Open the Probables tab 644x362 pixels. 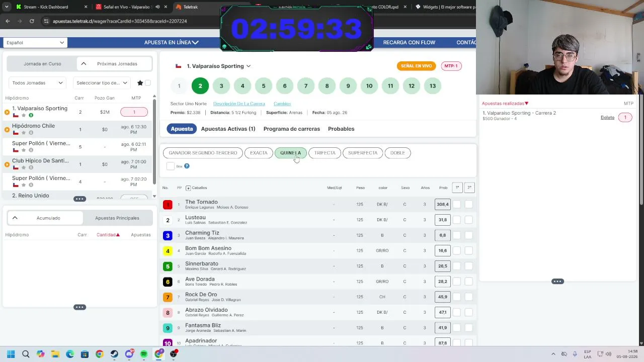pyautogui.click(x=341, y=129)
